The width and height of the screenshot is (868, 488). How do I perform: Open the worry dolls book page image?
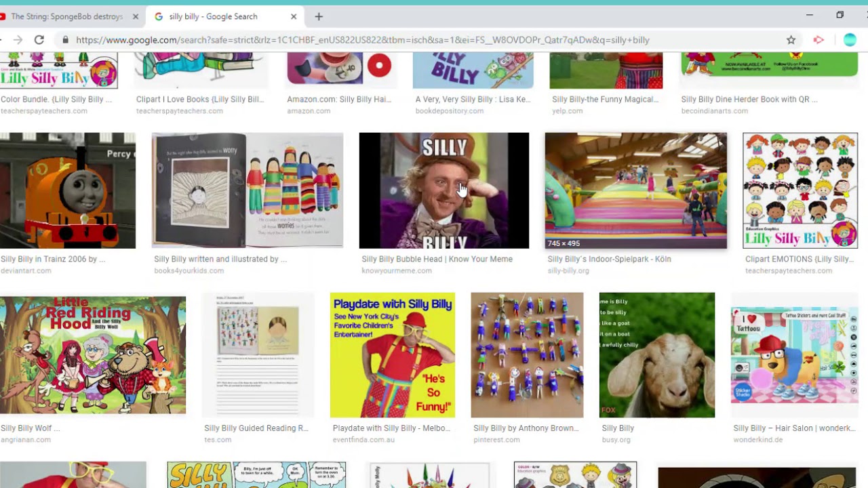coord(248,190)
